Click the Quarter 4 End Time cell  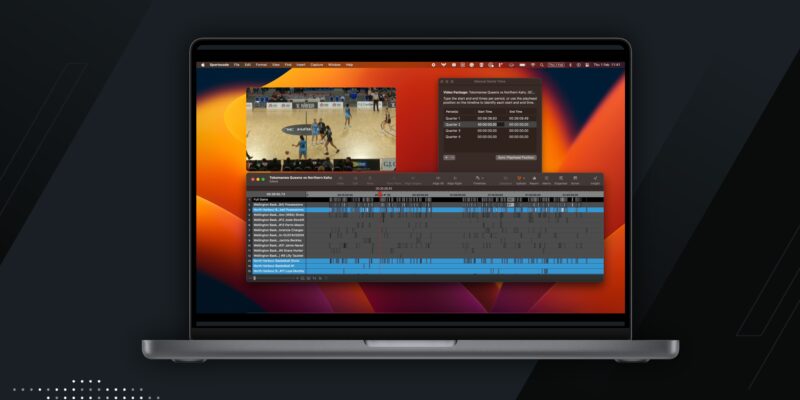518,137
